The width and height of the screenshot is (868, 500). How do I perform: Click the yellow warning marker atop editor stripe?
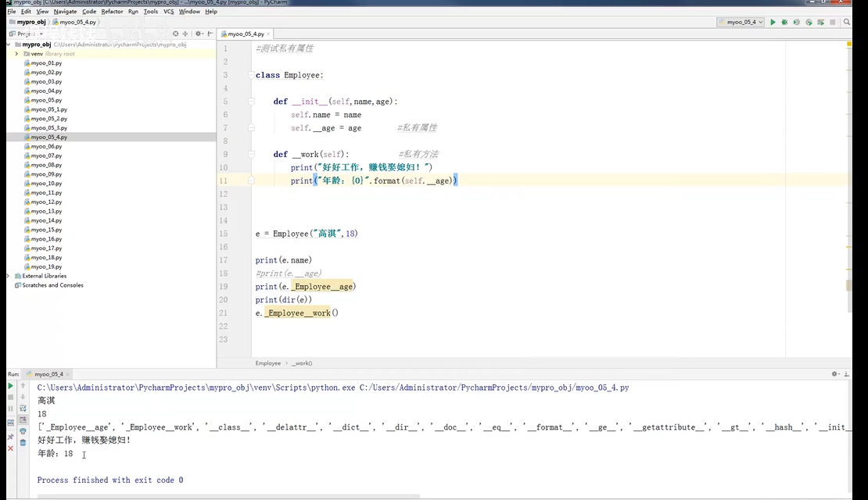click(x=848, y=44)
